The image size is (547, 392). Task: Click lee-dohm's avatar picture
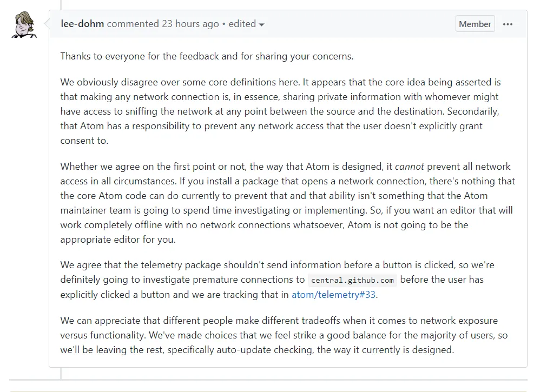tap(24, 25)
